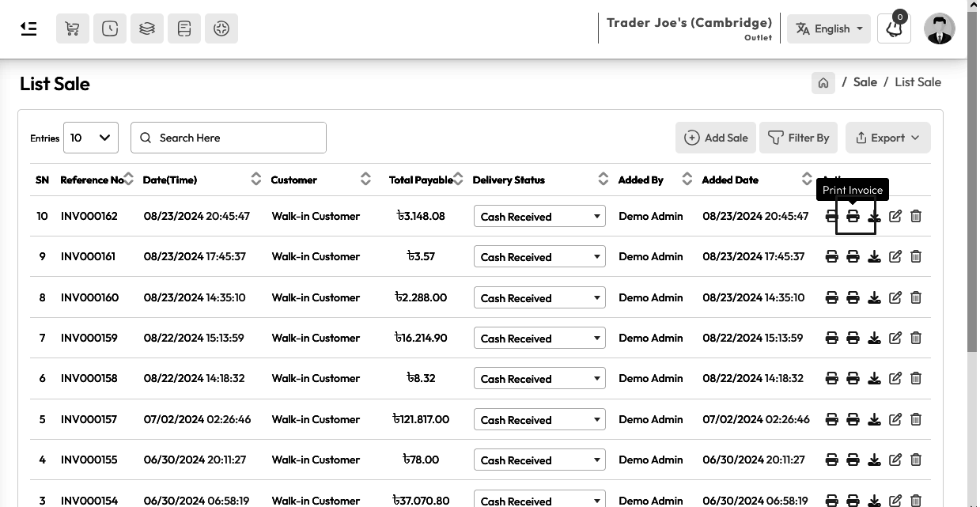Print invoice for INV000162
This screenshot has width=980, height=507.
click(853, 216)
